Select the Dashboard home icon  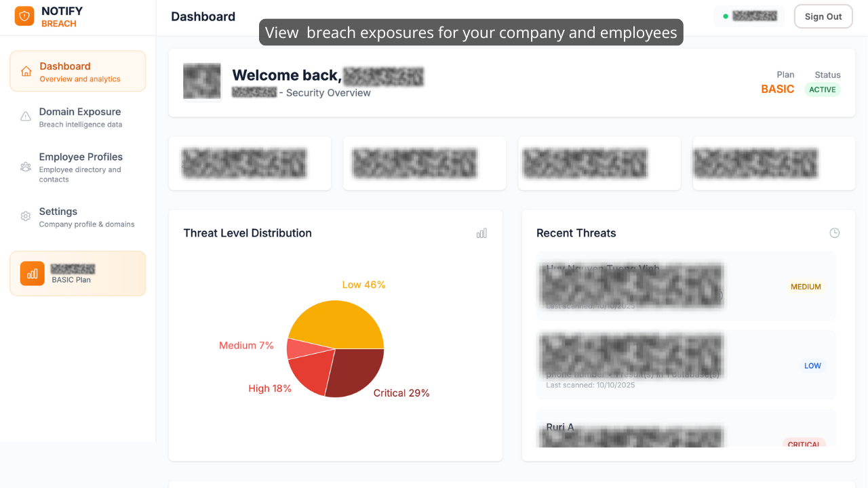tap(25, 70)
